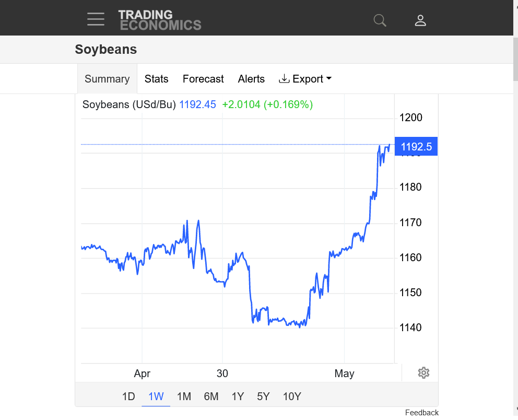Image resolution: width=518 pixels, height=420 pixels.
Task: Switch to the Summary tab
Action: coord(107,79)
